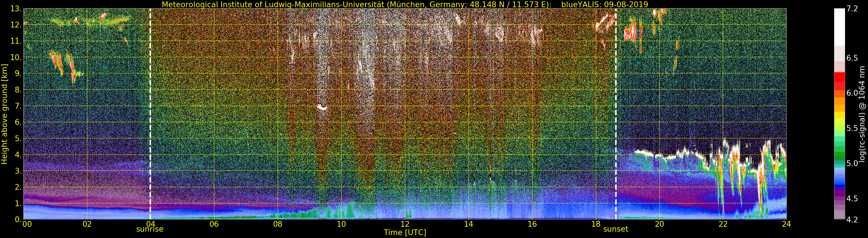Click the 4.2 value on the colorbar

(852, 220)
